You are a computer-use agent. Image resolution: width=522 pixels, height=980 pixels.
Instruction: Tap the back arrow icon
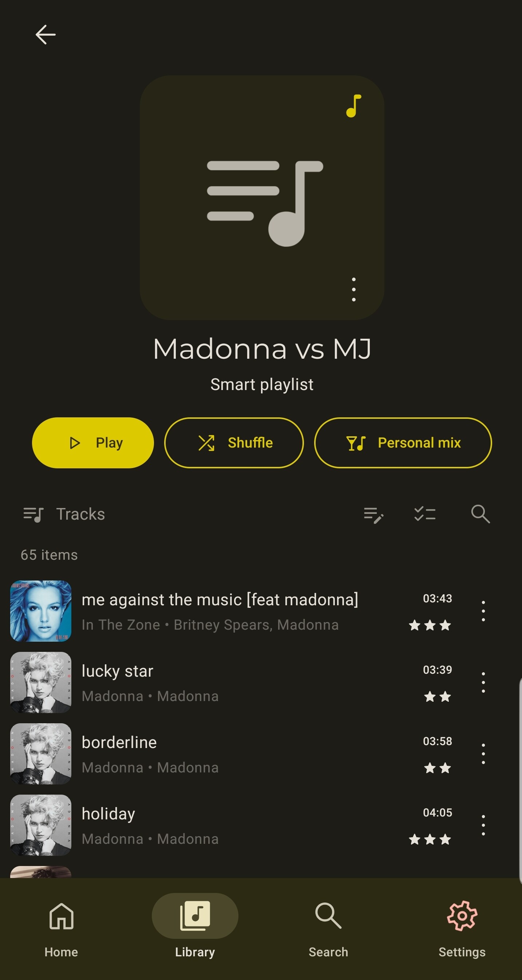[46, 35]
